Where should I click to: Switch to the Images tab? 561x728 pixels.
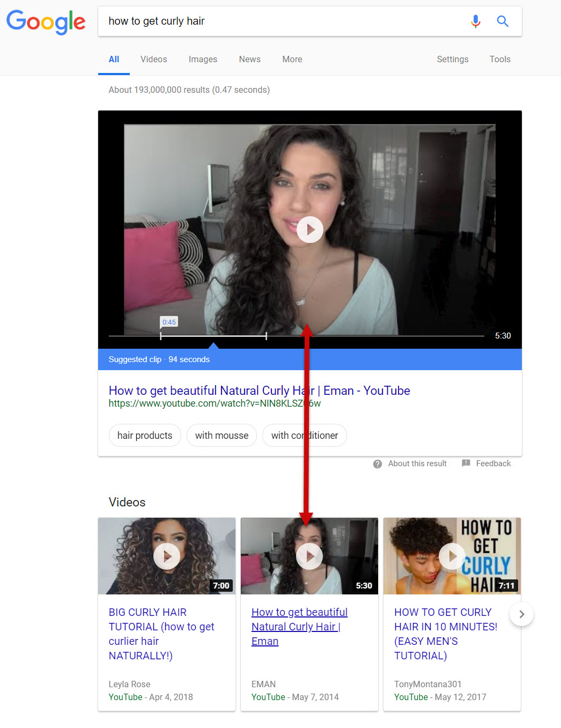pos(203,60)
